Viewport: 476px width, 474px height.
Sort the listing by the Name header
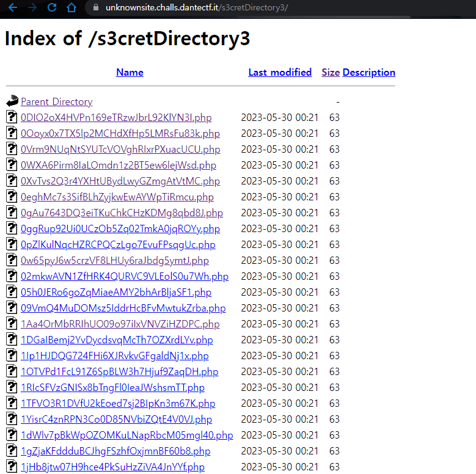pos(130,72)
